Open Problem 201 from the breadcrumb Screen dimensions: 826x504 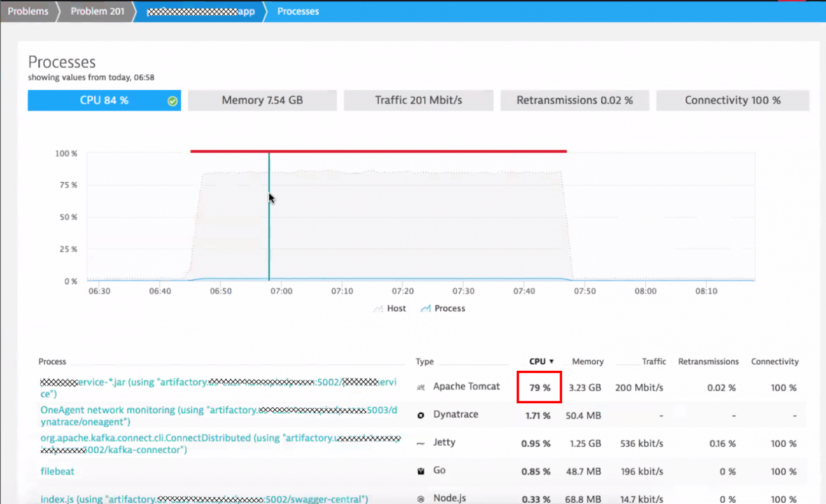pyautogui.click(x=97, y=11)
